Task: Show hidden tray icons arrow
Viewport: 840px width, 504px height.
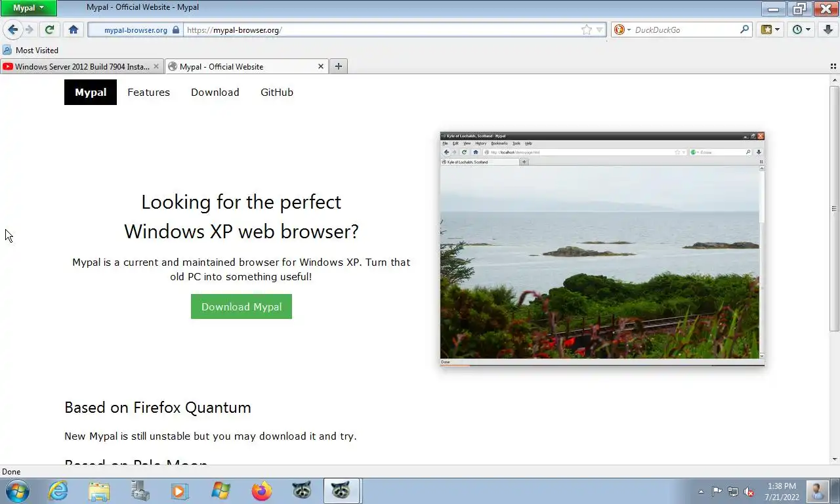Action: click(701, 492)
